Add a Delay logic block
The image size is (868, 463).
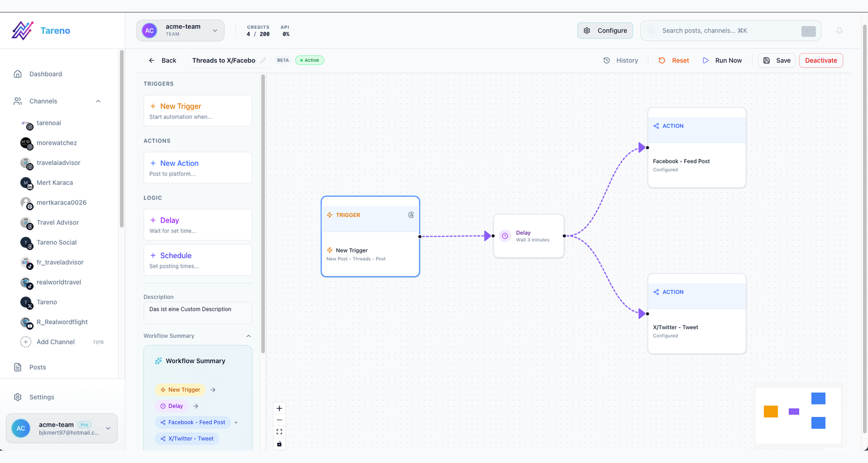(x=197, y=224)
